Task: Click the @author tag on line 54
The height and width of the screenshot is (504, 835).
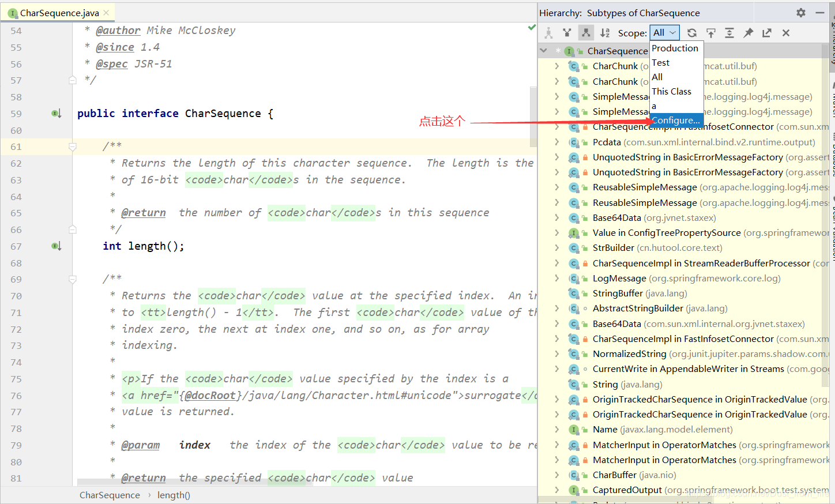Action: [x=118, y=31]
